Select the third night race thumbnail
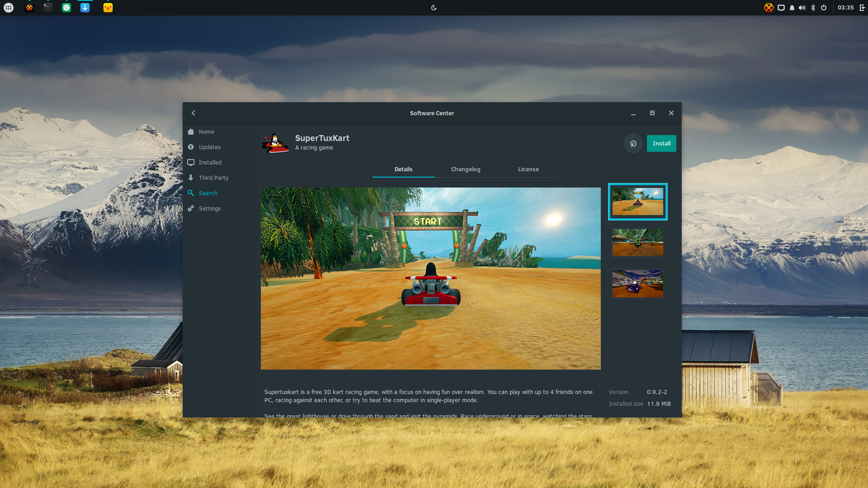The image size is (868, 488). pos(637,284)
